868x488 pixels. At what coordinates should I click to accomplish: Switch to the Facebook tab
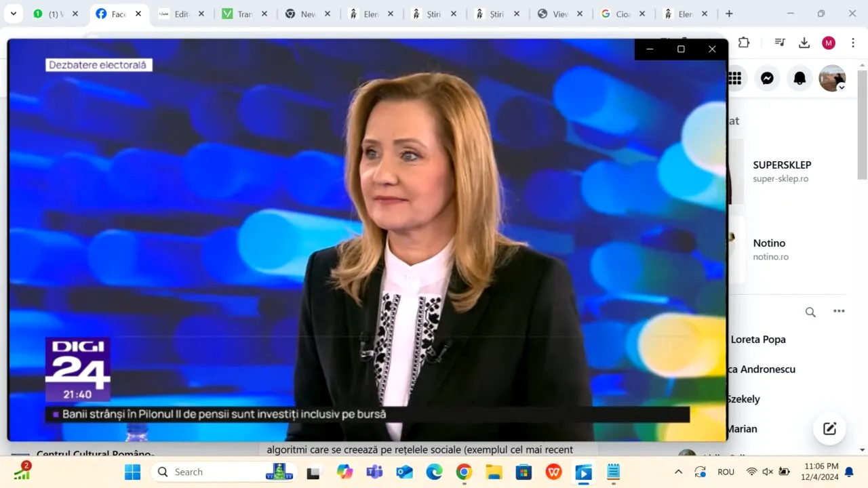coord(112,14)
